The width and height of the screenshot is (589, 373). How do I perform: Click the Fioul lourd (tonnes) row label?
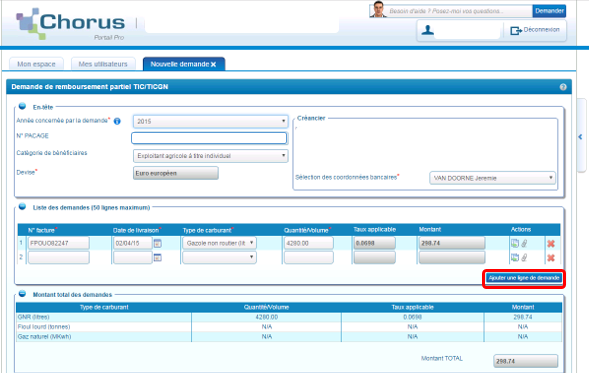click(x=44, y=327)
